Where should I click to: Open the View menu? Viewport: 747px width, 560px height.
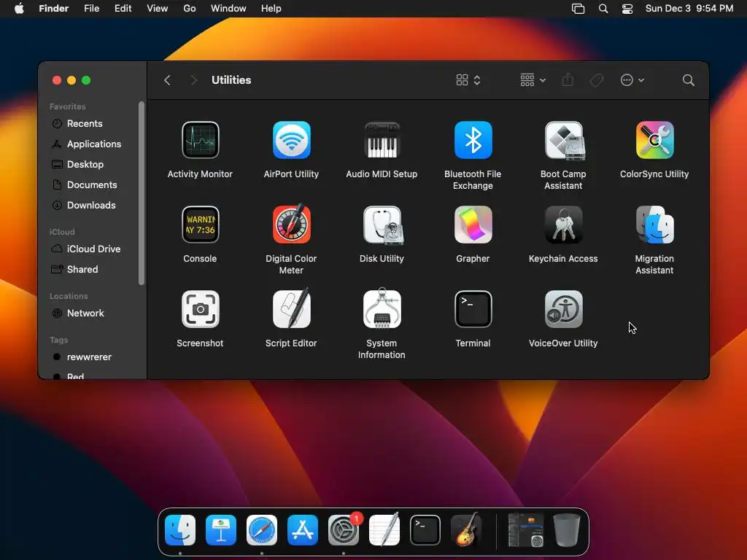158,9
